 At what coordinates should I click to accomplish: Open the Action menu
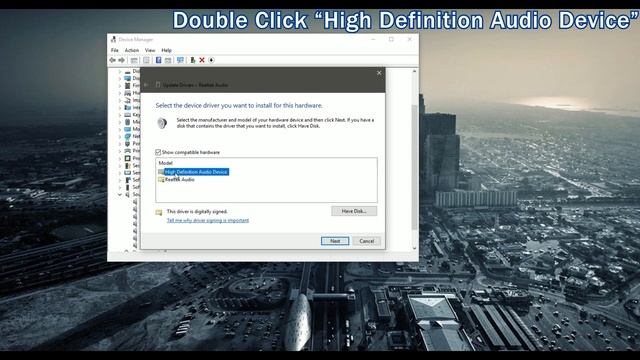(x=131, y=50)
